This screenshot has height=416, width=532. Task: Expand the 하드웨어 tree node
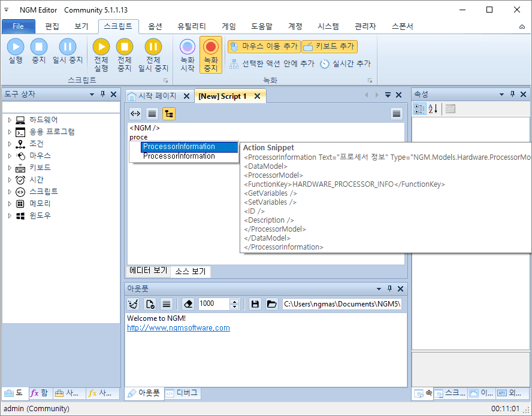pos(10,120)
